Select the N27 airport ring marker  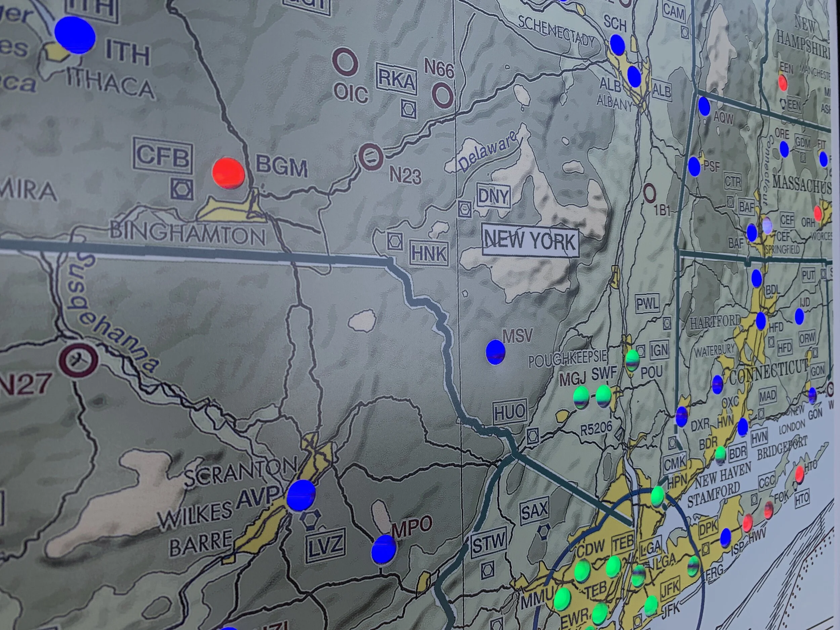(x=79, y=360)
